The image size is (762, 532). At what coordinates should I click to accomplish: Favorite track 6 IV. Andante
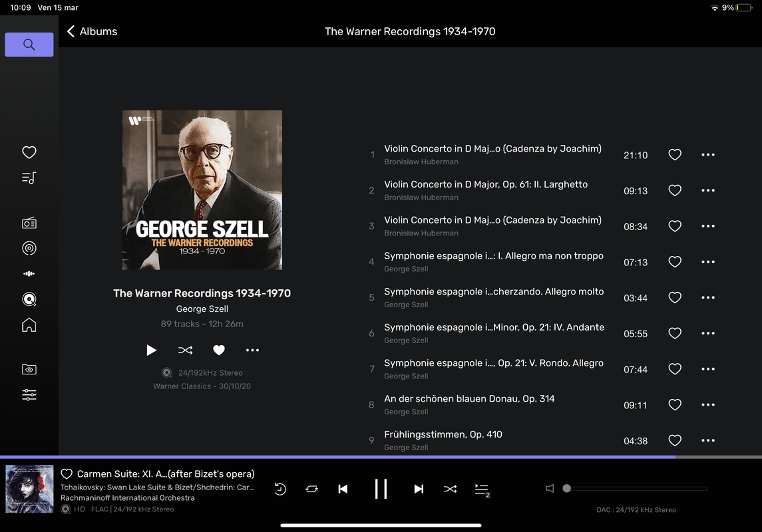(675, 333)
